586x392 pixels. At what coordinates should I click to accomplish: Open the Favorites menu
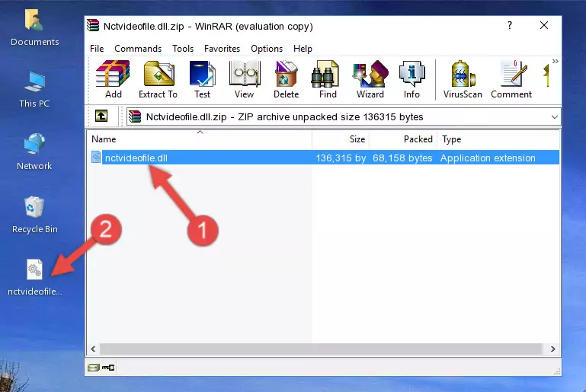tap(222, 49)
